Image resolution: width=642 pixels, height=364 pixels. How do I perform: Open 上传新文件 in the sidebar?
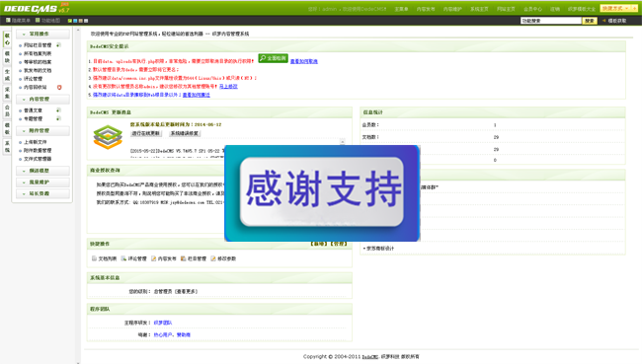(35, 142)
